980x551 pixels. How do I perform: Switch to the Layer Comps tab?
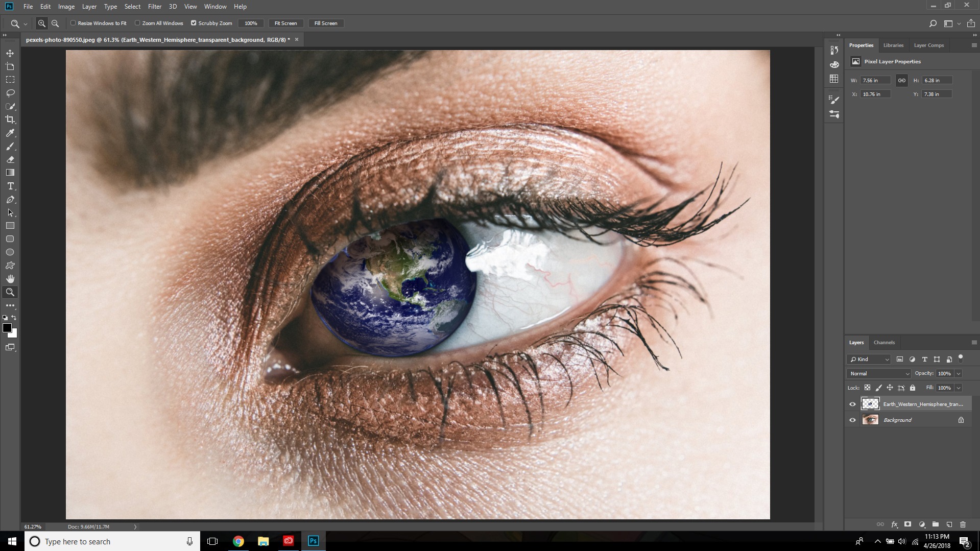point(929,45)
